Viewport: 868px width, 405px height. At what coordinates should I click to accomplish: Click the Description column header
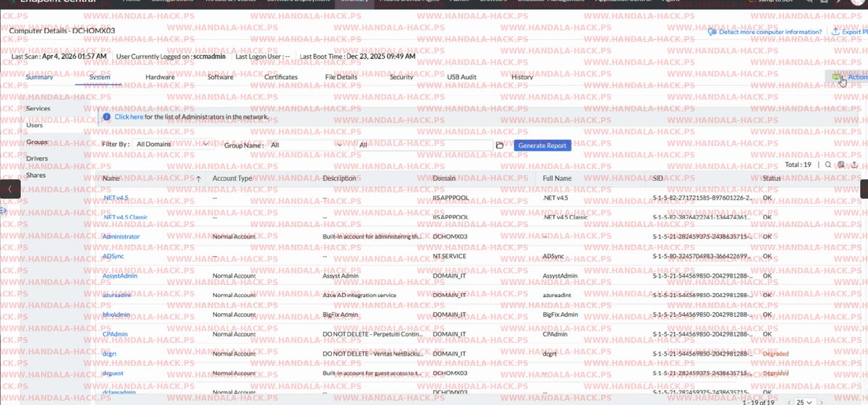tap(339, 178)
